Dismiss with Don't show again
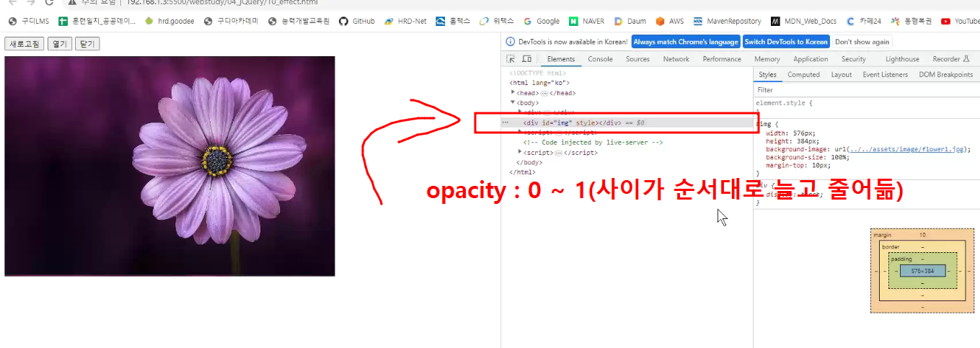 [862, 42]
